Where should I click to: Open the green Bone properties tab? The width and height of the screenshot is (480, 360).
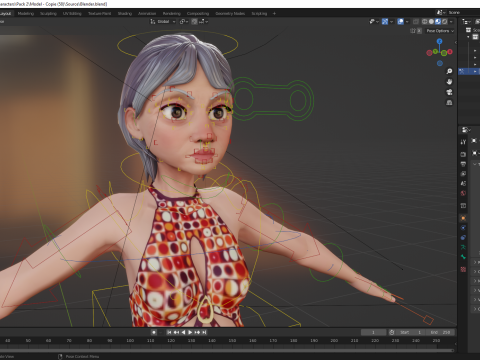click(463, 257)
